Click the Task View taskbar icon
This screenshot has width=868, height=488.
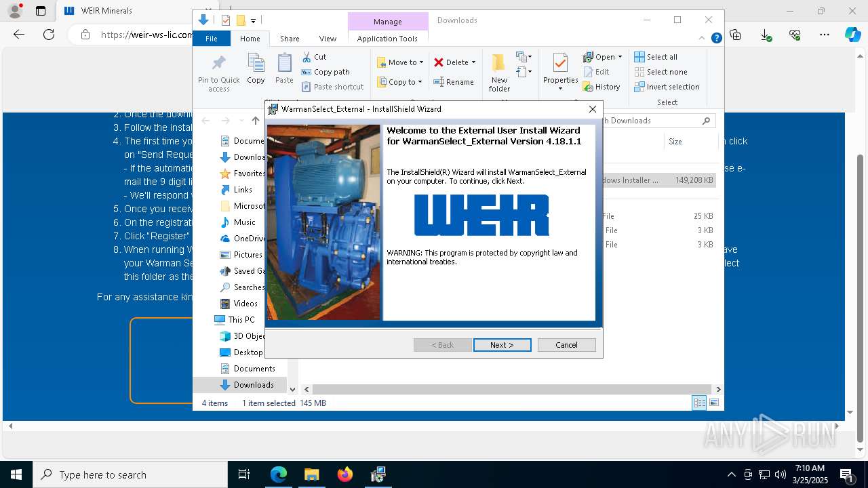point(244,475)
